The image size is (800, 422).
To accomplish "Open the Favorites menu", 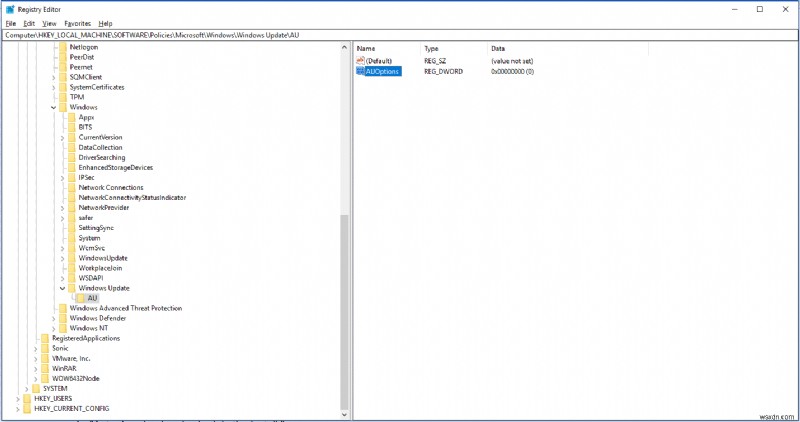I will [x=78, y=23].
